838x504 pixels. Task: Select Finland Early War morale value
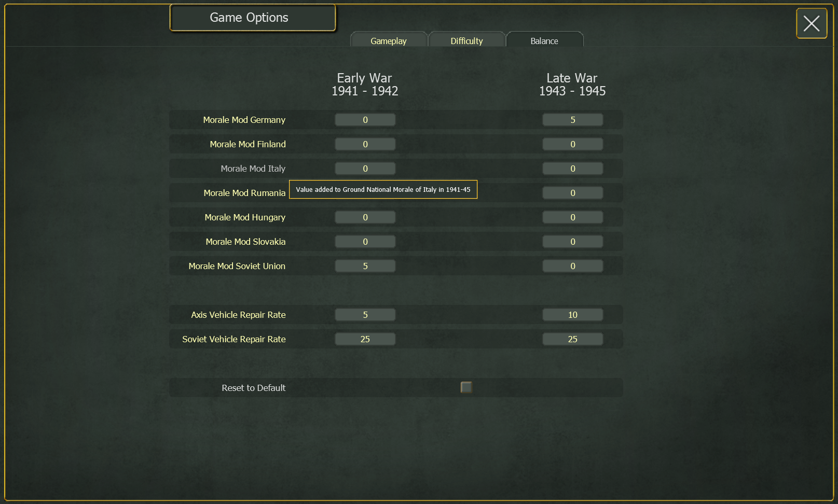pyautogui.click(x=365, y=144)
